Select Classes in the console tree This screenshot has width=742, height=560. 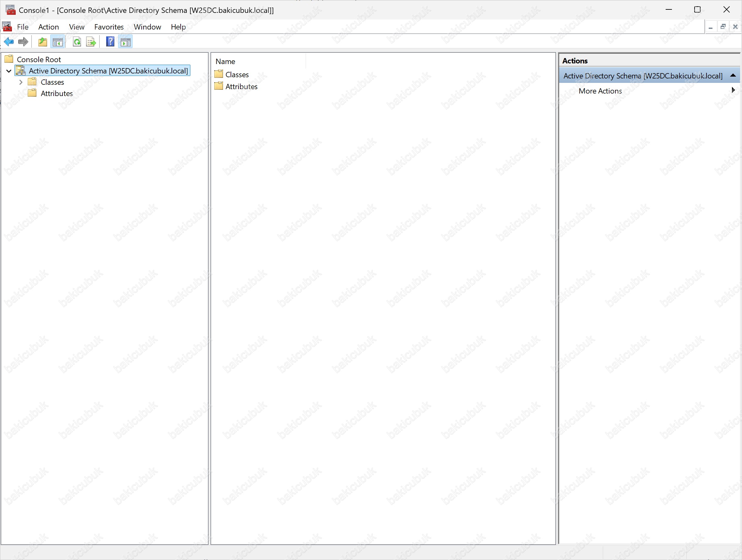point(52,82)
